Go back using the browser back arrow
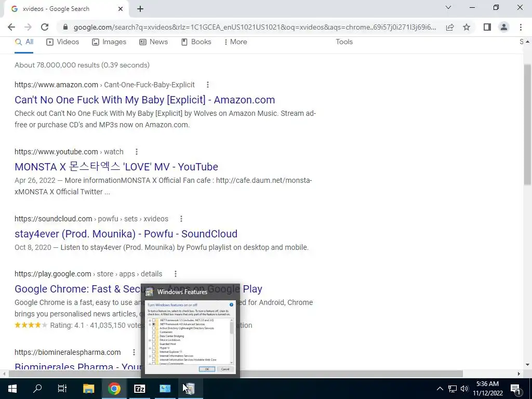The image size is (532, 399). [11, 27]
